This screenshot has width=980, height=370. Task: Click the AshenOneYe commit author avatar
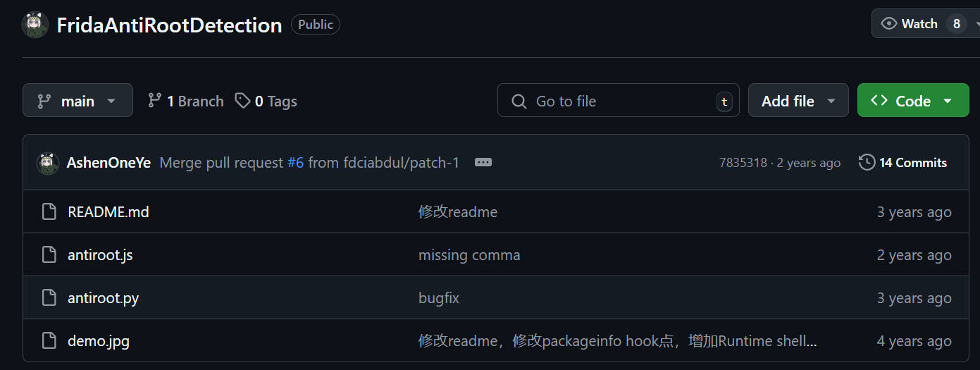(x=47, y=163)
